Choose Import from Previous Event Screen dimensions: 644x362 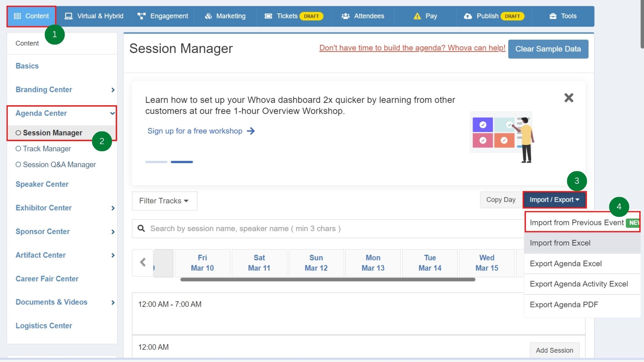point(582,223)
